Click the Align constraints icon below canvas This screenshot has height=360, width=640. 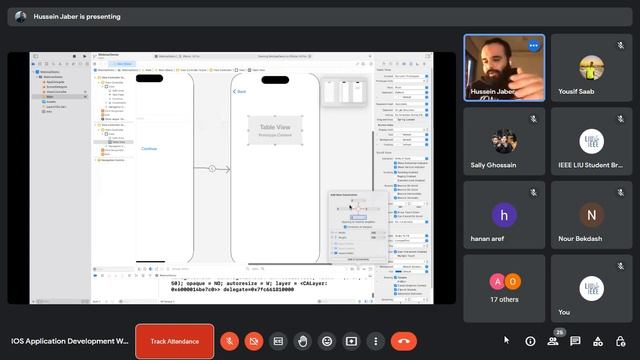(x=352, y=269)
